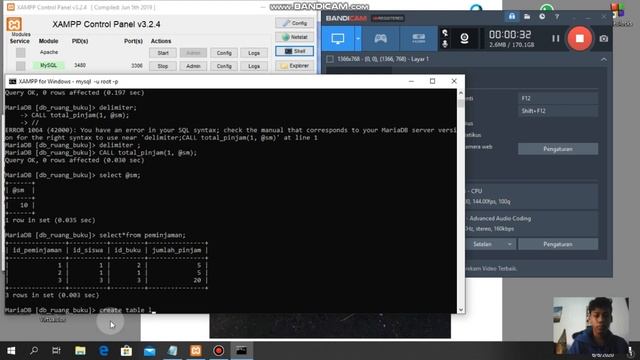This screenshot has width=640, height=360.
Task: Click the scroll down arrow in mysql console
Action: pos(461,309)
